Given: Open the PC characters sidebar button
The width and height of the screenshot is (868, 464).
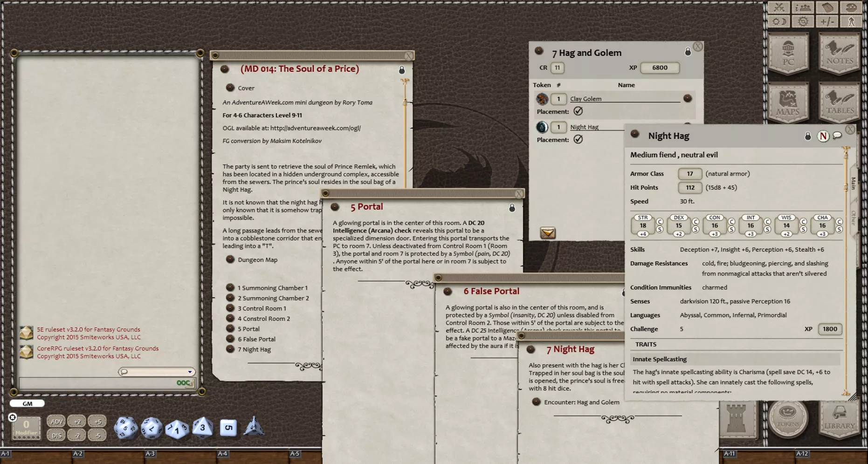Looking at the screenshot, I should point(788,54).
